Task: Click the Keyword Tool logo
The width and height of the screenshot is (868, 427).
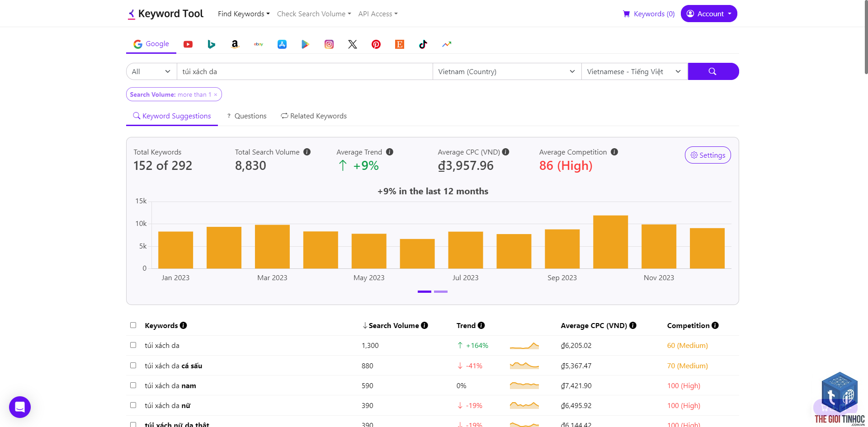Action: [x=165, y=14]
